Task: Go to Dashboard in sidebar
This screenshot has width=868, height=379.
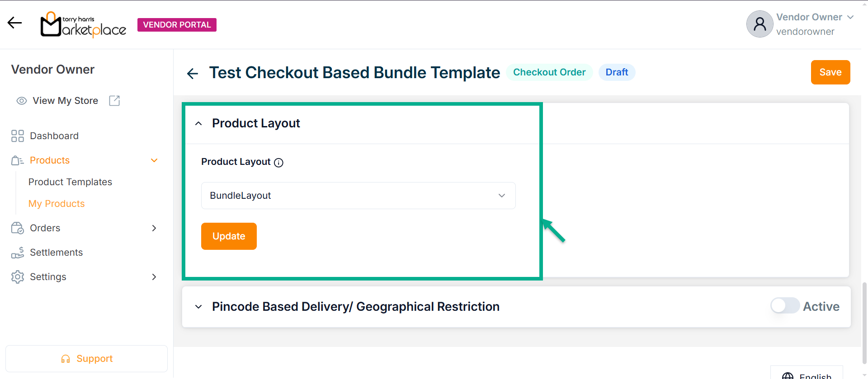Action: click(54, 136)
